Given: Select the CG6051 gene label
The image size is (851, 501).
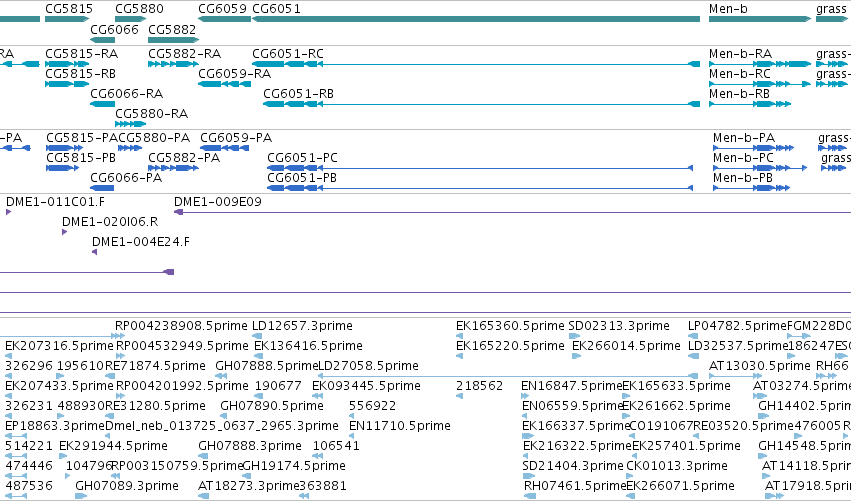Looking at the screenshot, I should (276, 9).
